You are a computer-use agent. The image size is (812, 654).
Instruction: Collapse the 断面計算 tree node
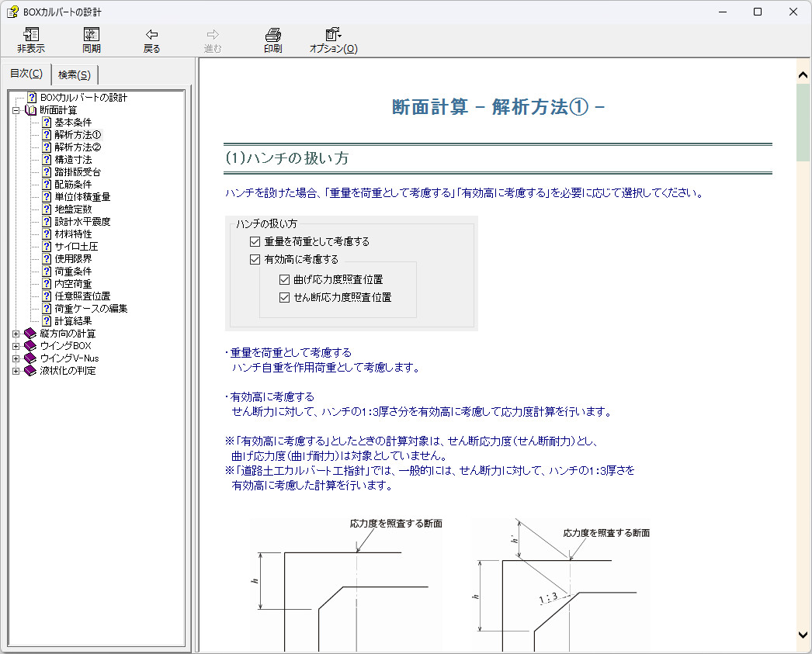pos(16,110)
